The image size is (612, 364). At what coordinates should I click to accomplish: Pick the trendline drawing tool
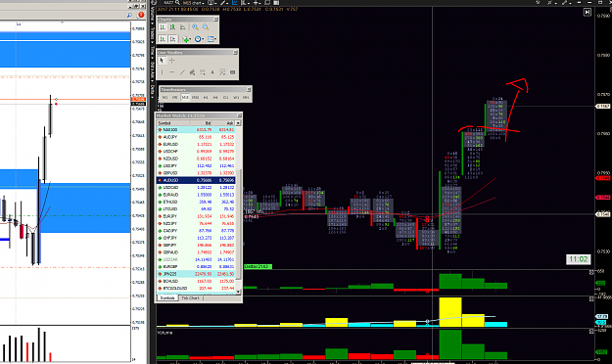182,72
